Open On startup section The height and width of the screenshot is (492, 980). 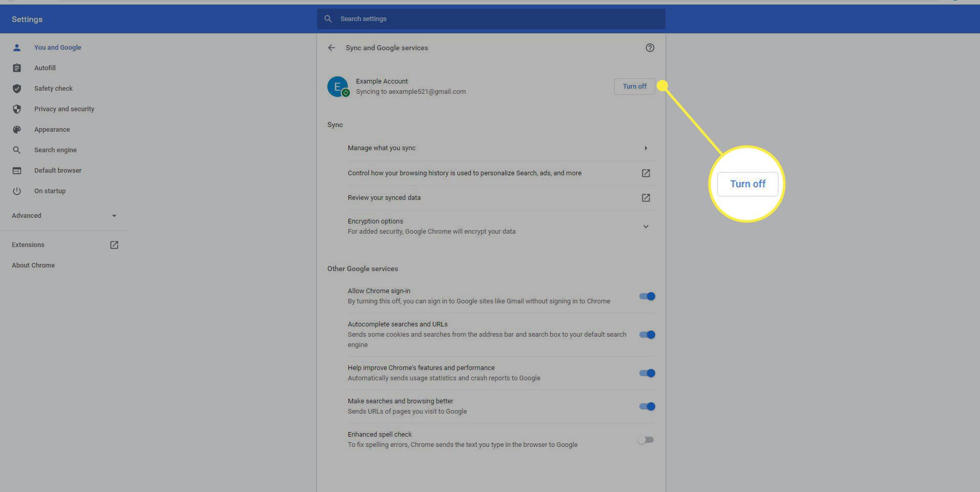click(50, 191)
